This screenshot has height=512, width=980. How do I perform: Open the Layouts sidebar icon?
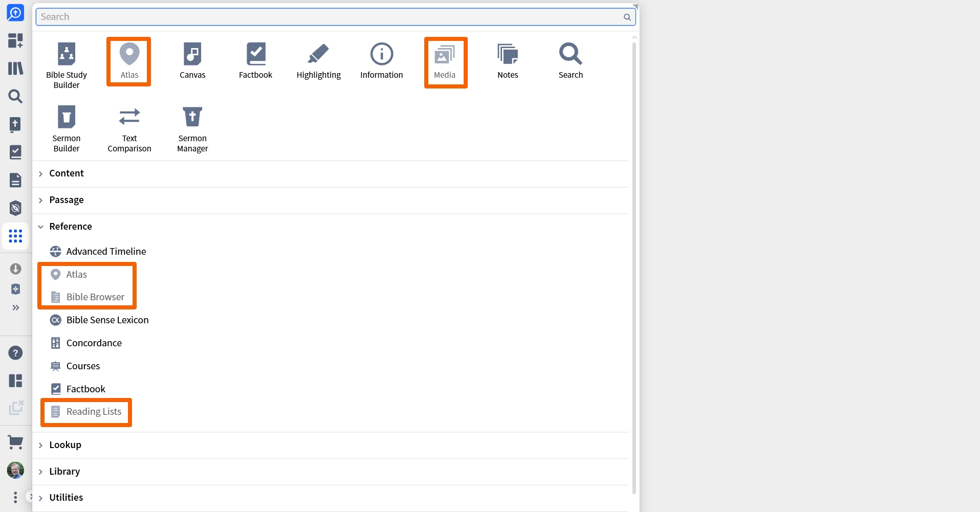click(x=15, y=381)
